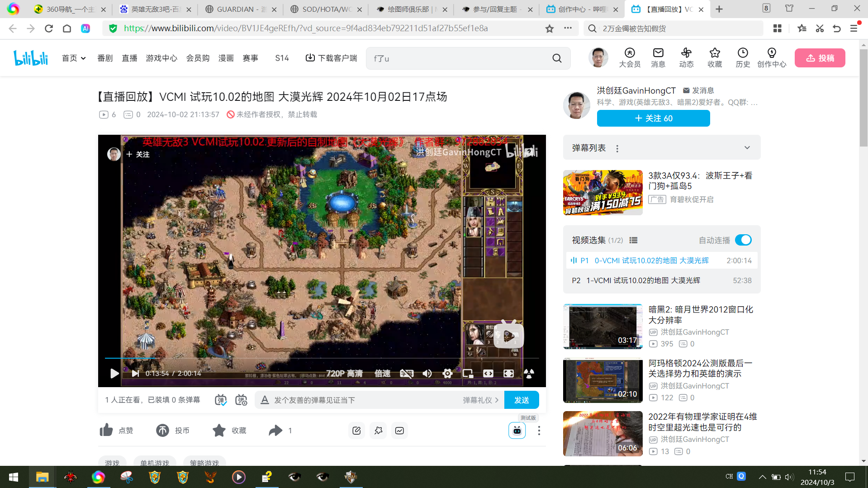The height and width of the screenshot is (488, 868).
Task: Open 直播 nav item
Action: [x=129, y=58]
